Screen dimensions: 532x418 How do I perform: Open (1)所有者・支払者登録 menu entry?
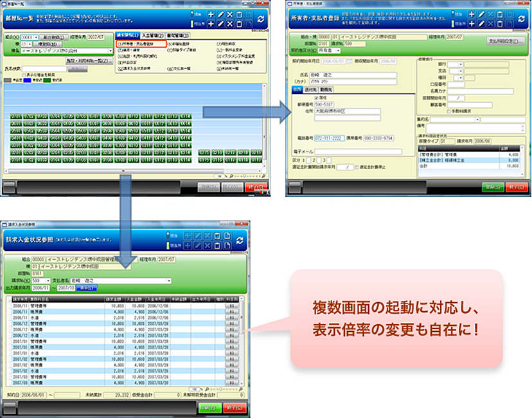coord(141,44)
